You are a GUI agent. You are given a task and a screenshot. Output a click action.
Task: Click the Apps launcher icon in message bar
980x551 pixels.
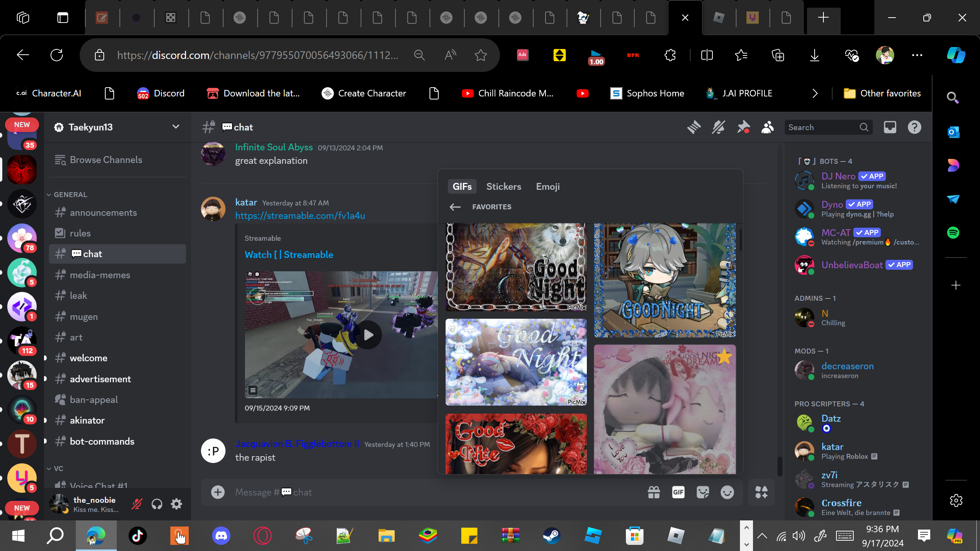pyautogui.click(x=761, y=492)
